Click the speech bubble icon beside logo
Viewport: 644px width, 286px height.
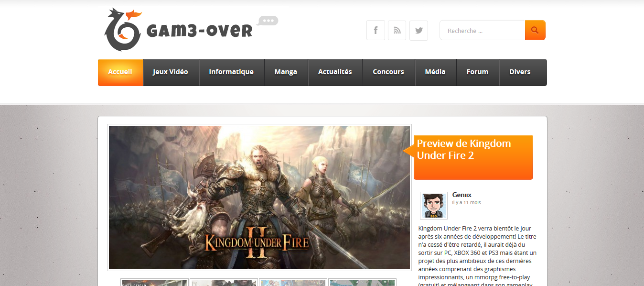268,21
